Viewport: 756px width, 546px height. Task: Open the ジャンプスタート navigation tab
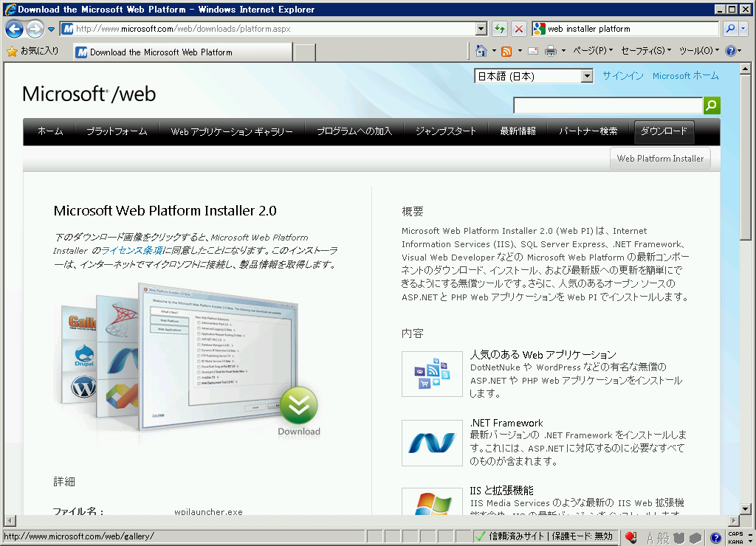point(445,131)
